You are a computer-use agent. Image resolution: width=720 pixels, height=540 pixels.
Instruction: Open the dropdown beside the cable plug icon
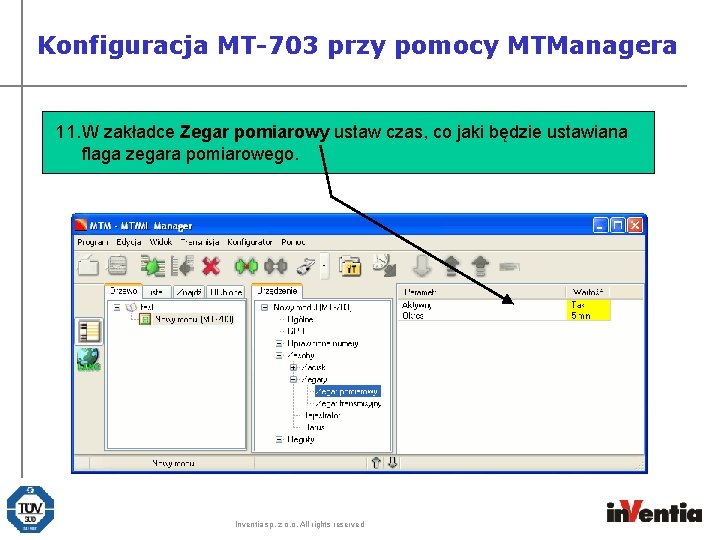point(324,266)
